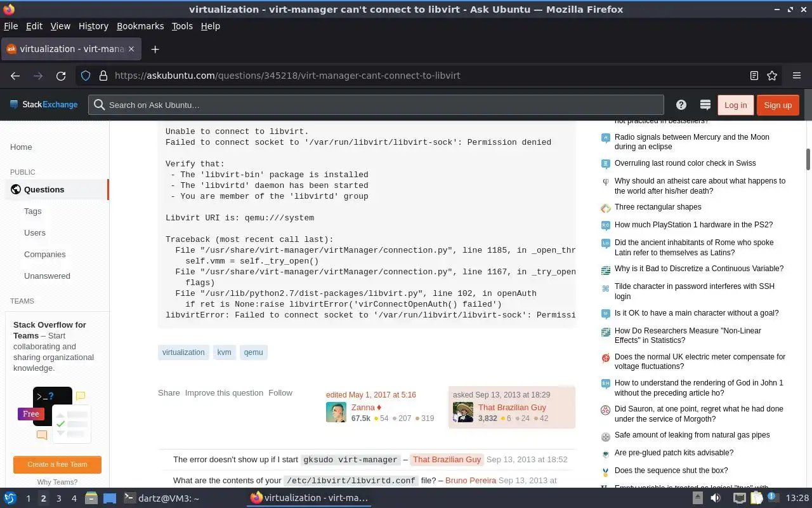This screenshot has width=812, height=508.
Task: Open the History menu
Action: [x=93, y=26]
